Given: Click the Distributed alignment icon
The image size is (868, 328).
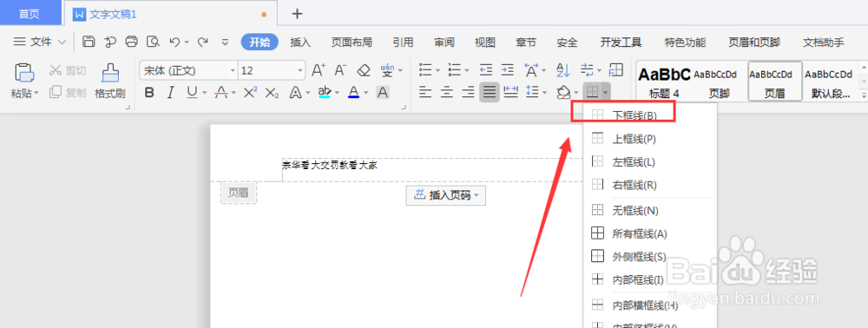Looking at the screenshot, I should click(x=511, y=92).
